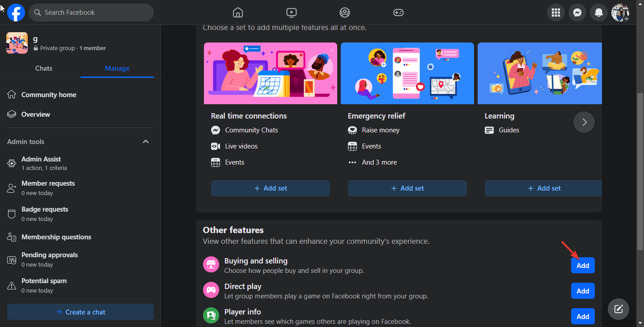The height and width of the screenshot is (327, 644).
Task: Click the Create a chat button
Action: (x=80, y=312)
